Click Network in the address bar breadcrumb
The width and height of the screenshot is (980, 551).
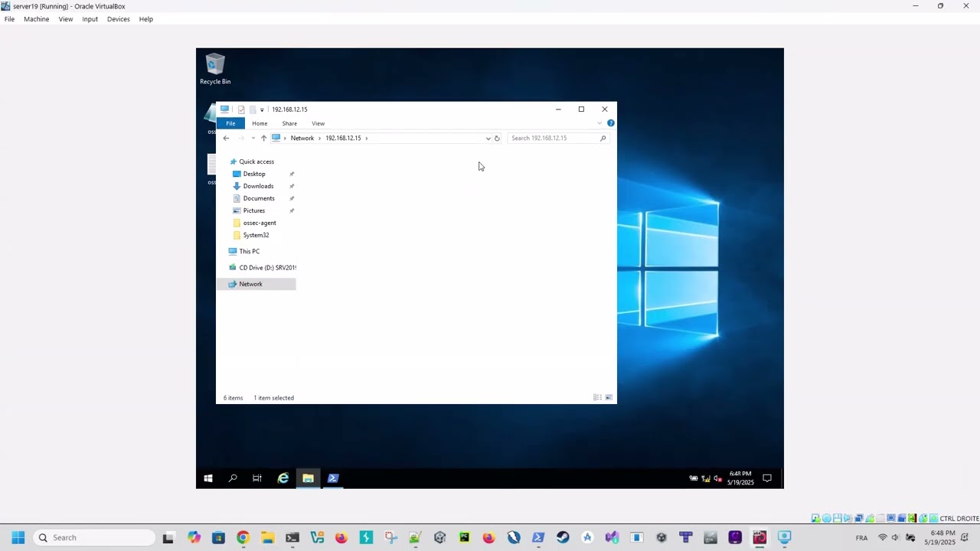[x=302, y=139]
